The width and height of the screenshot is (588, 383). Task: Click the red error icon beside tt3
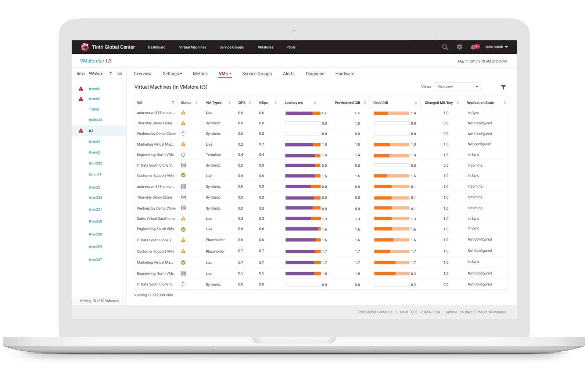[81, 131]
